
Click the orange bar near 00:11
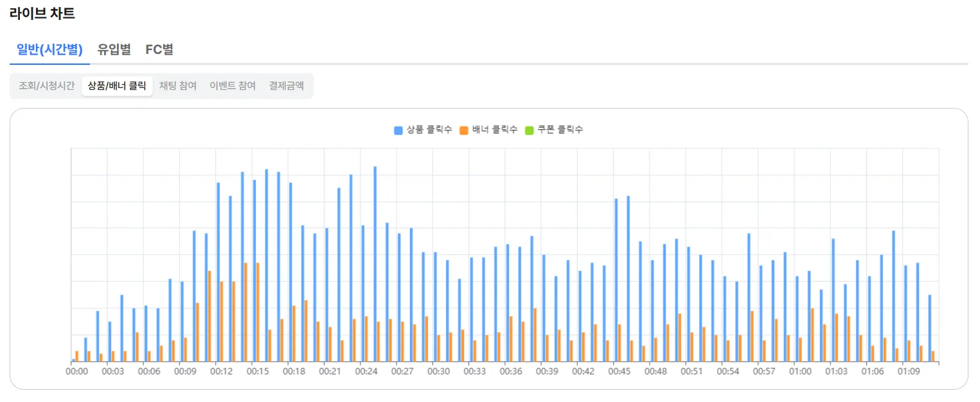pos(210,315)
